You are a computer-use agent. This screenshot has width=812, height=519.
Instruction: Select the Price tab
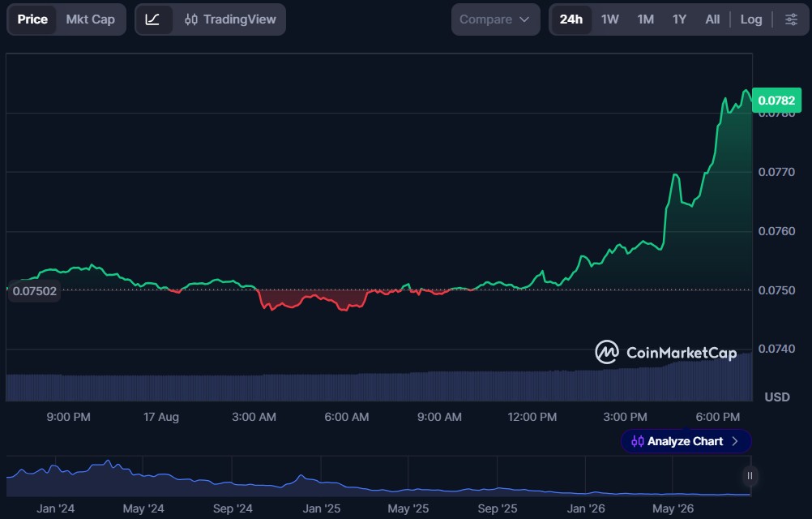32,19
